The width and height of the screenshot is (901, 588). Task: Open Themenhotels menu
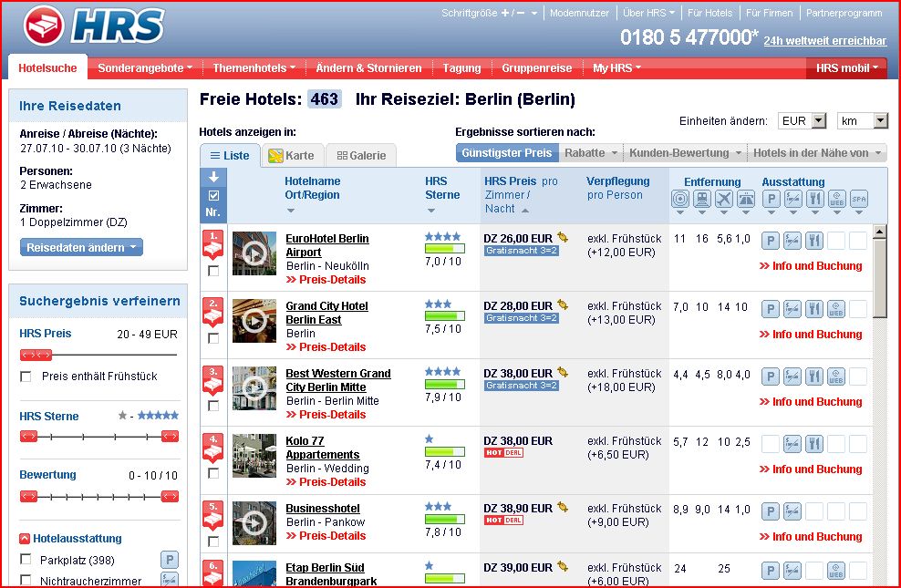coord(254,67)
